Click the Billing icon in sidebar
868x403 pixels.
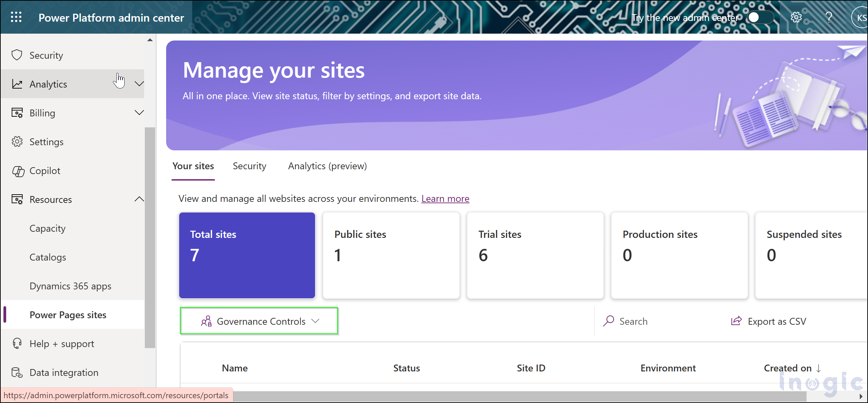pyautogui.click(x=17, y=113)
